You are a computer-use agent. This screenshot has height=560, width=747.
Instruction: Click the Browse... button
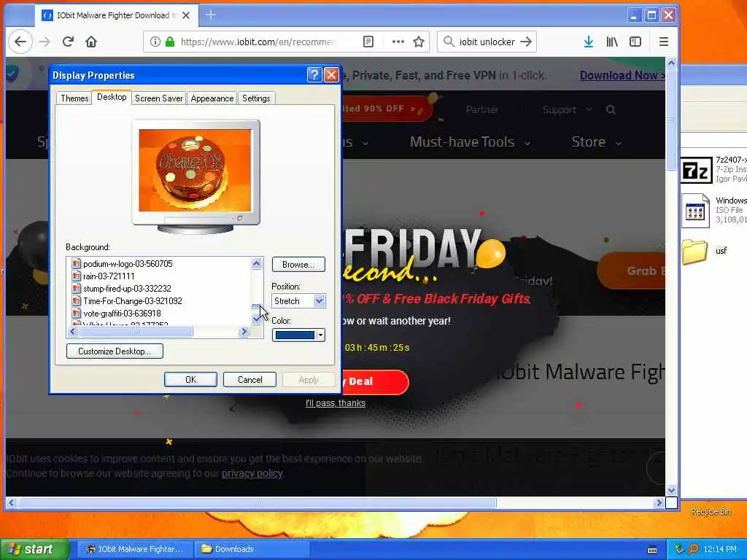pyautogui.click(x=298, y=264)
